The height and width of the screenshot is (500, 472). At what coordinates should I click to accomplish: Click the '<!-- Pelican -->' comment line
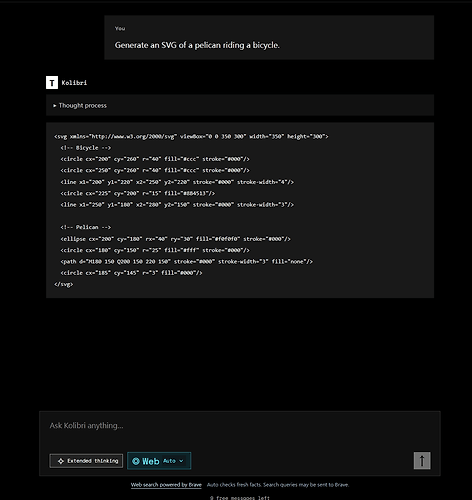86,227
